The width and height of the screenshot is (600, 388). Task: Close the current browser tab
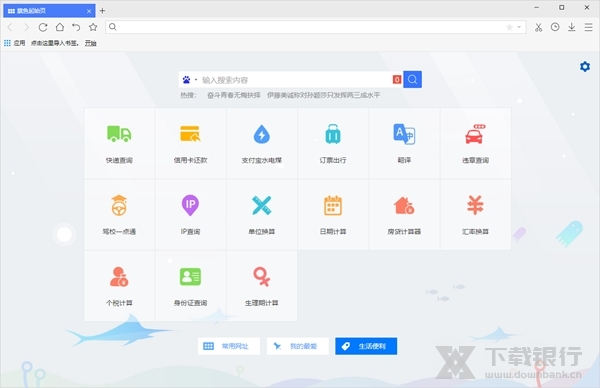pos(89,11)
